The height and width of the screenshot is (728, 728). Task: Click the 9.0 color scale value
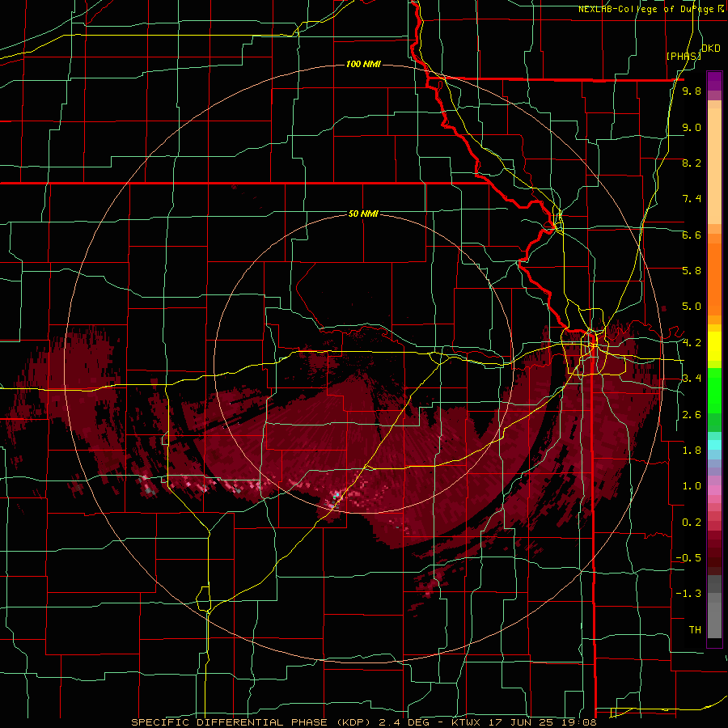click(692, 127)
